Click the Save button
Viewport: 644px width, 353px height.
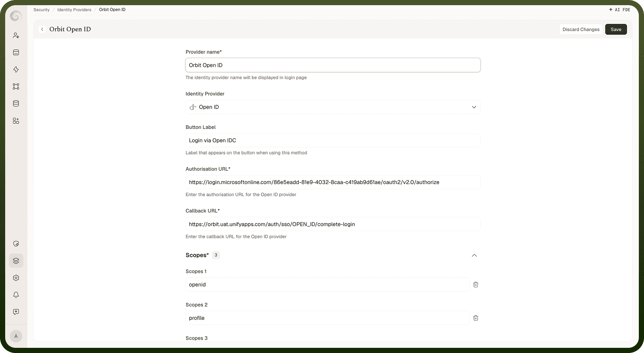tap(616, 29)
